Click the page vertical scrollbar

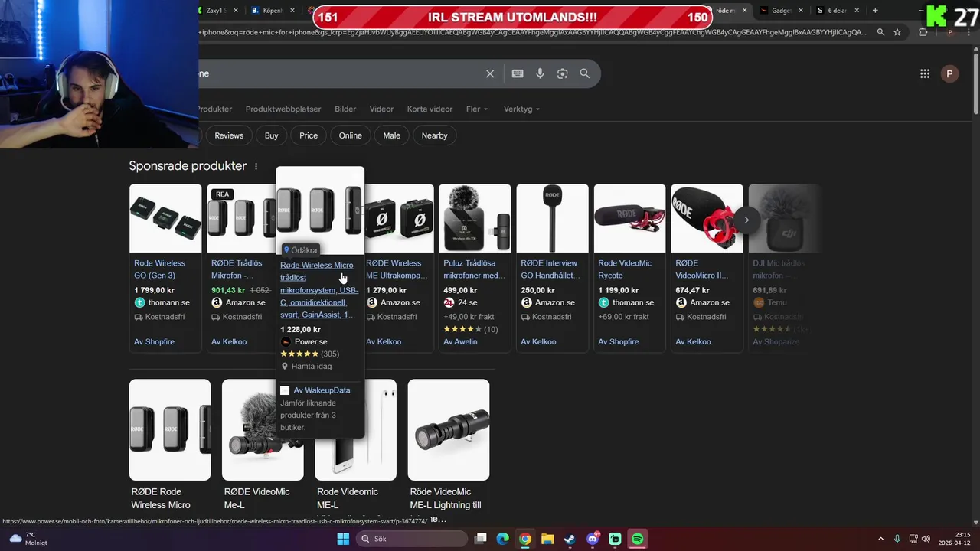coord(975,84)
